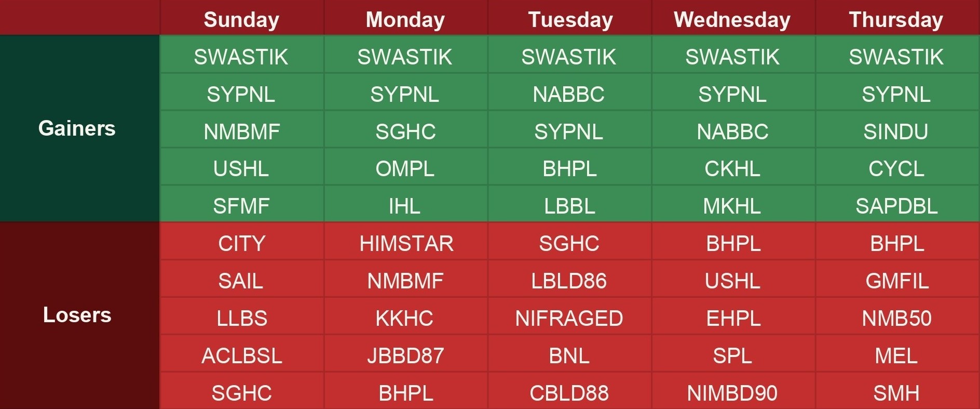
Task: Open the SINDU gainer on Thursday
Action: 896,131
